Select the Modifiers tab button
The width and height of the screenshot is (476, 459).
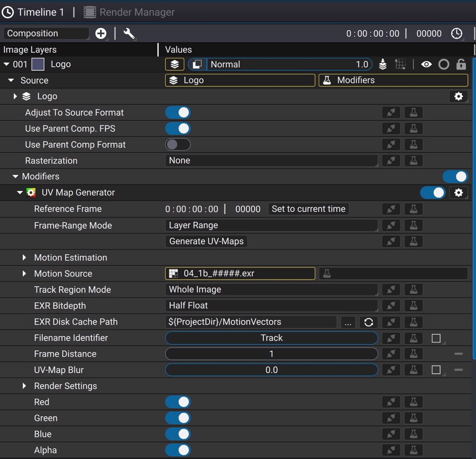[393, 80]
